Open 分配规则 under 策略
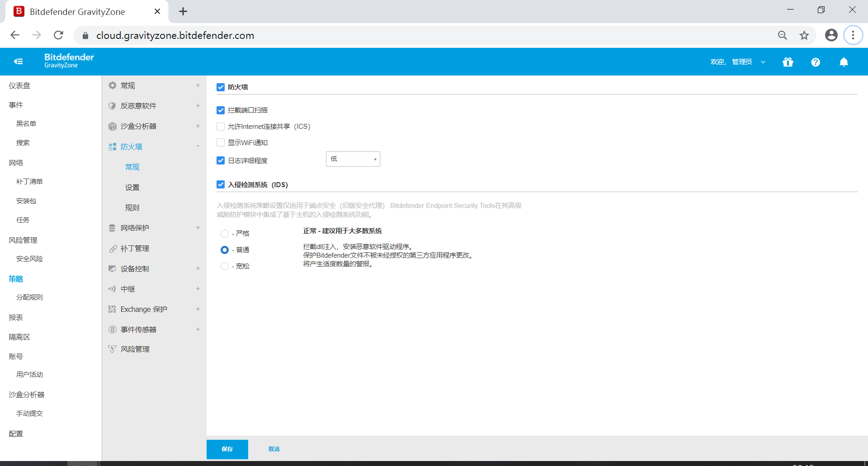This screenshot has height=466, width=868. tap(29, 297)
